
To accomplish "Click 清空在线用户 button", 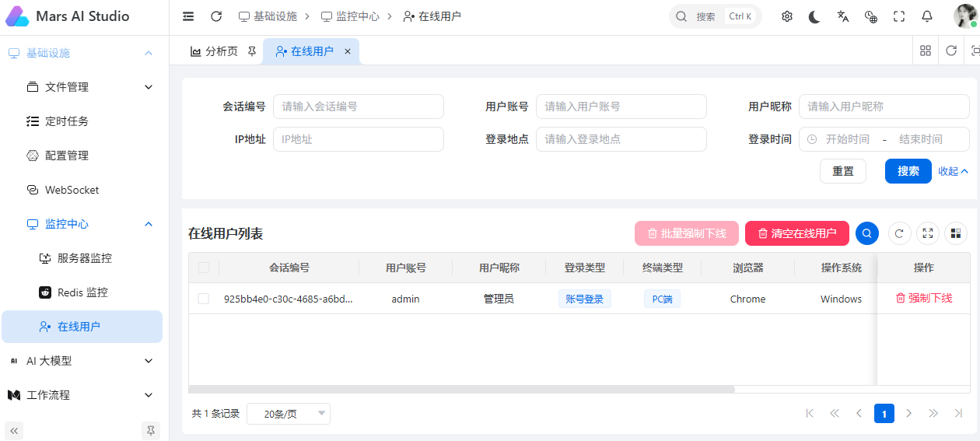I will 797,233.
